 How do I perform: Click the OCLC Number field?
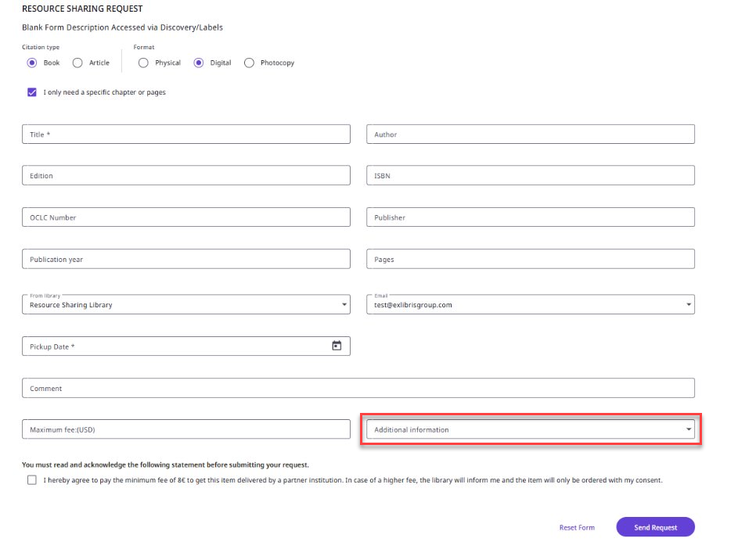(186, 217)
